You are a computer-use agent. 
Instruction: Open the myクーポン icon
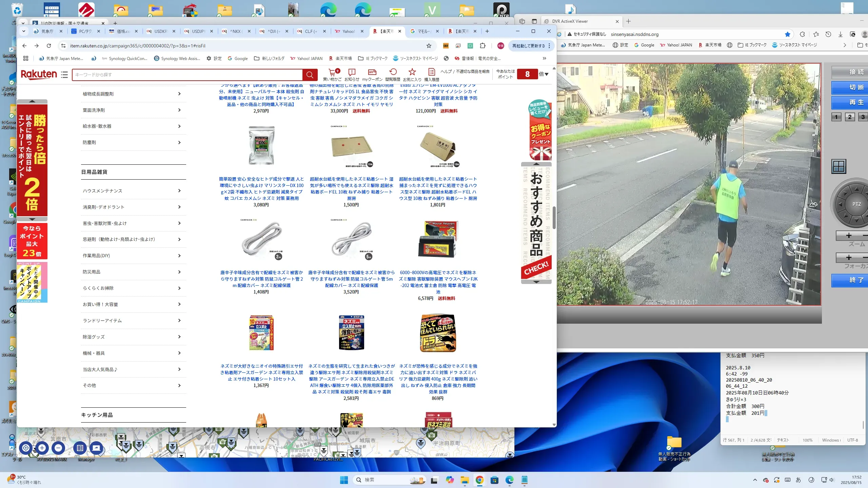pyautogui.click(x=372, y=72)
